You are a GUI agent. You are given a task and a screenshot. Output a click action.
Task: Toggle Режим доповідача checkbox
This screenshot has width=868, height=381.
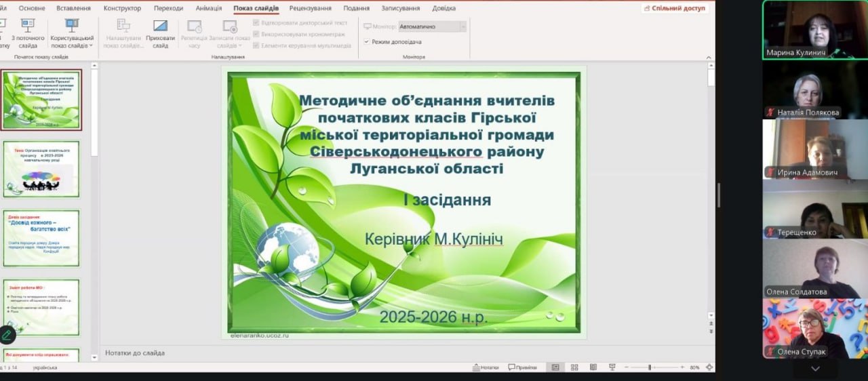(367, 41)
